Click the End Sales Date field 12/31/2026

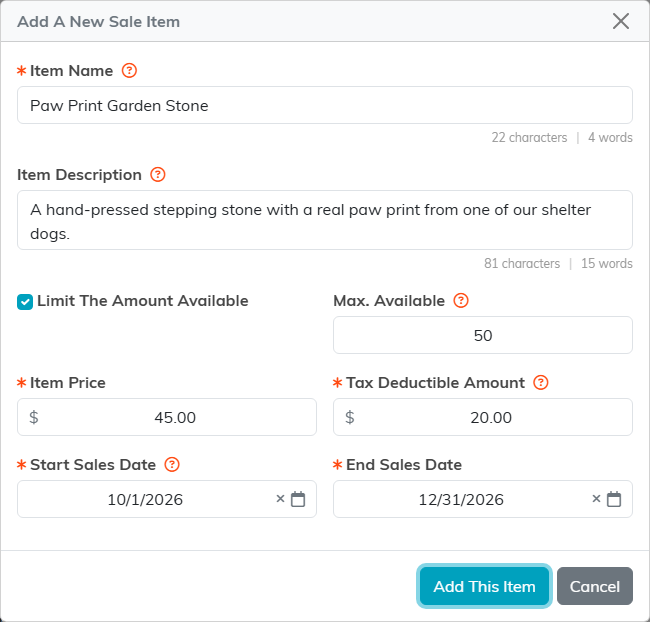(483, 499)
